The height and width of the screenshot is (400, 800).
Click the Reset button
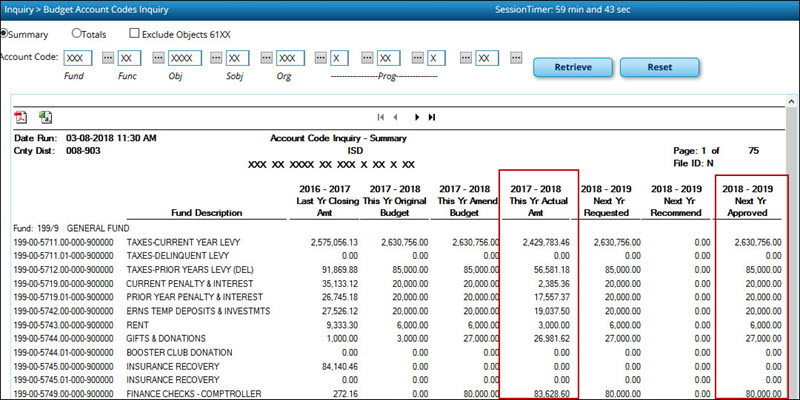[x=659, y=67]
